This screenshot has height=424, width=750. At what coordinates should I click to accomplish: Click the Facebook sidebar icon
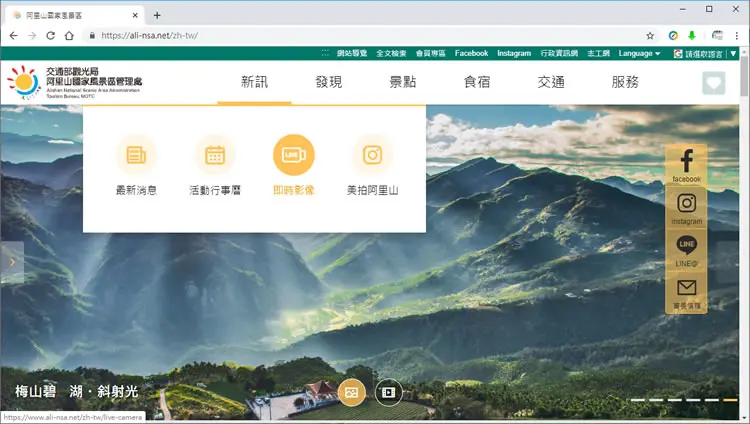(x=686, y=165)
